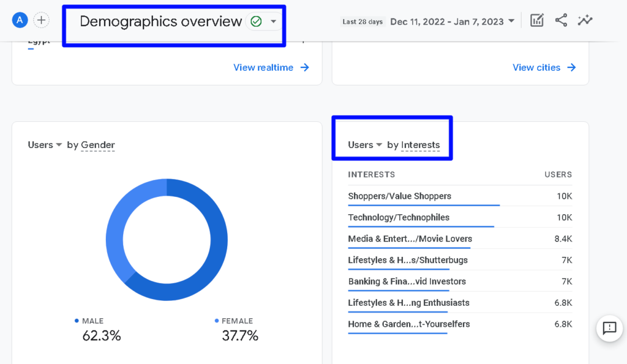Click the green report status checkmark icon

point(256,21)
